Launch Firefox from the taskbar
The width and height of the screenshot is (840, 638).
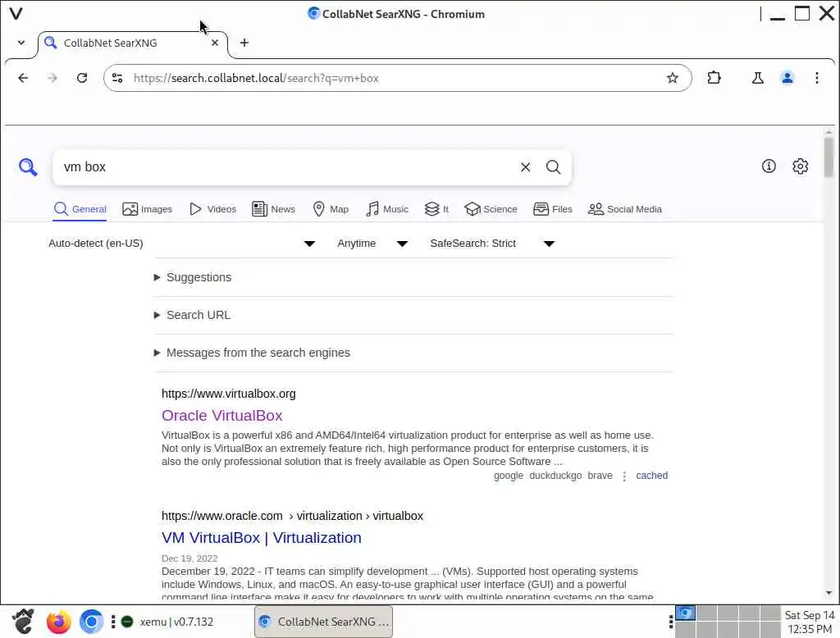coord(58,622)
